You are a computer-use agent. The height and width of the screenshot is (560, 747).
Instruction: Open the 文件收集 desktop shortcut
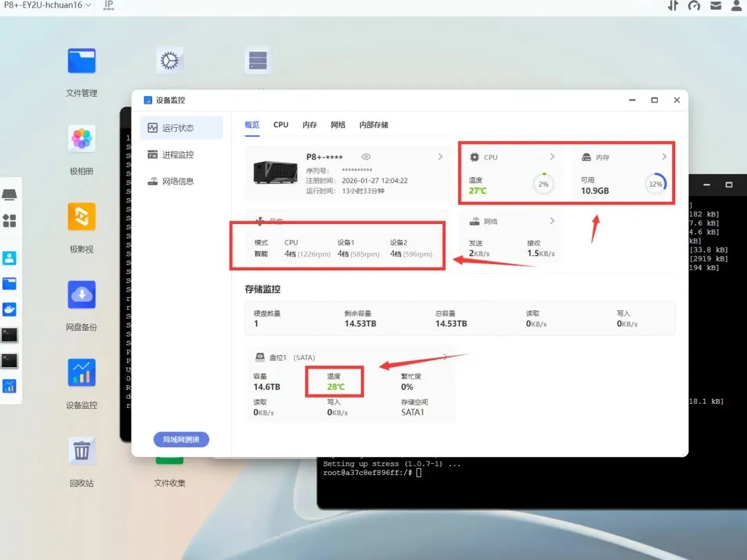[169, 483]
